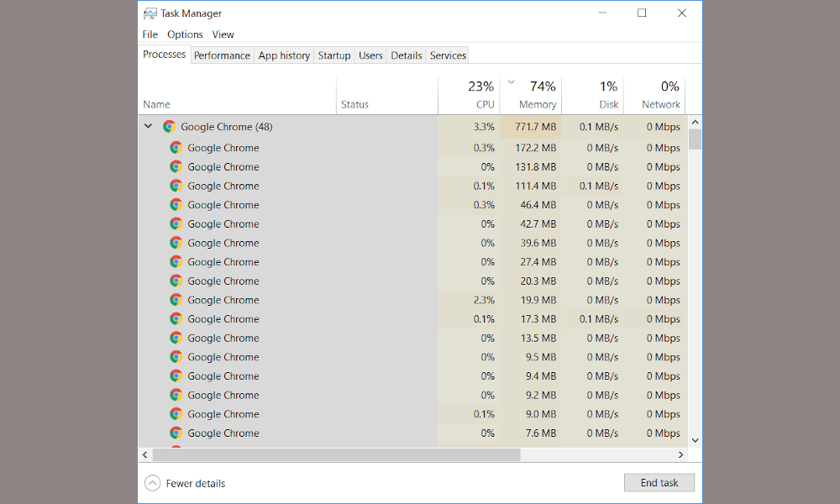Click the Chrome icon in the 20.3 MB row
This screenshot has height=504, width=840.
tap(176, 281)
